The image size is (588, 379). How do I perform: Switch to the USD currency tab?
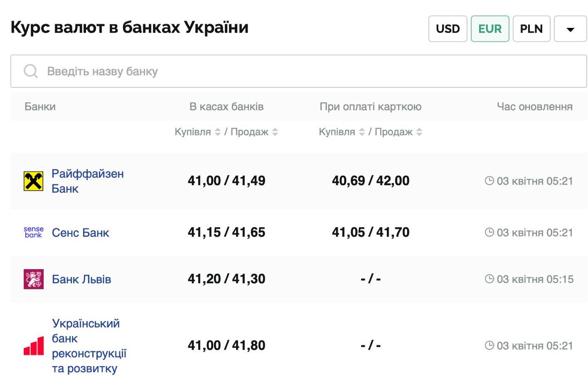pos(448,29)
